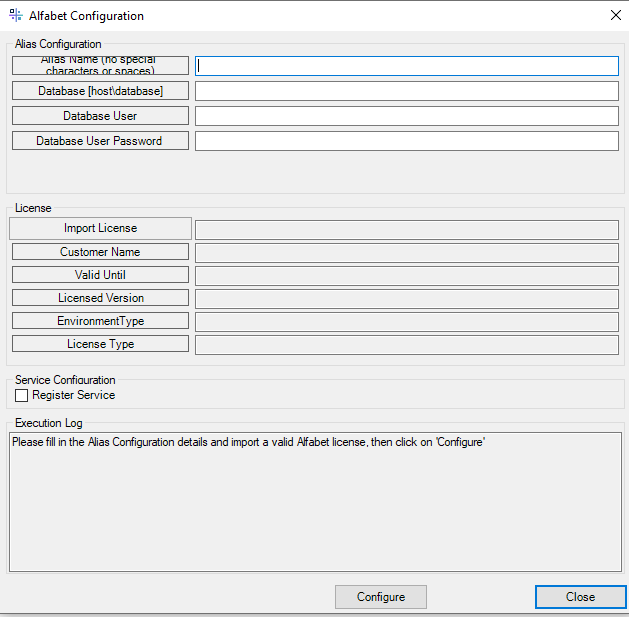Close the Alfabet Configuration window via X
The width and height of the screenshot is (629, 617).
point(614,16)
